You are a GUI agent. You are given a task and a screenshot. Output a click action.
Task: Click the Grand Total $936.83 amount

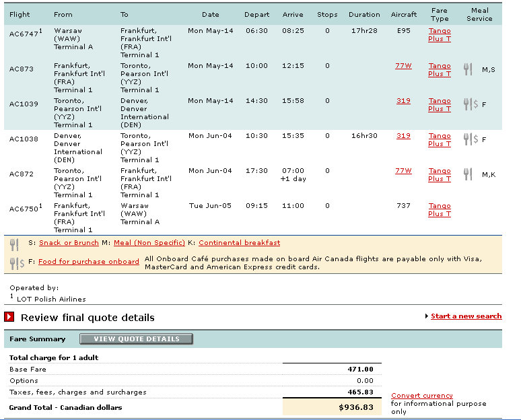click(x=356, y=407)
